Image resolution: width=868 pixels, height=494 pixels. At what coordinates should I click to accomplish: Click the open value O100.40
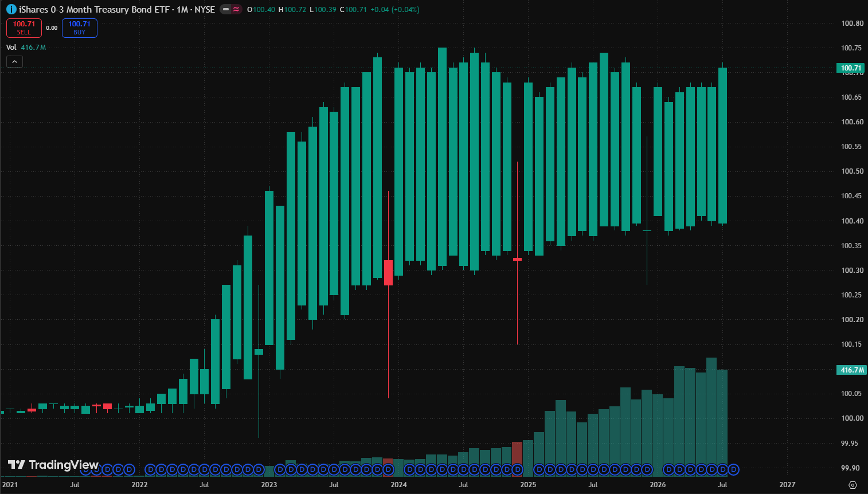(x=261, y=10)
